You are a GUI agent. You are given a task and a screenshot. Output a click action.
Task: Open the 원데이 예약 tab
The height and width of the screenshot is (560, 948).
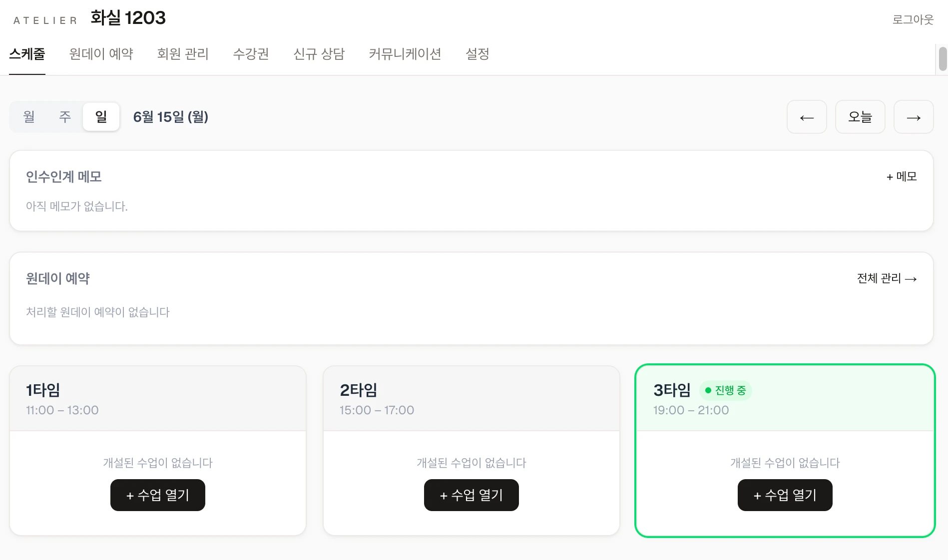click(101, 54)
